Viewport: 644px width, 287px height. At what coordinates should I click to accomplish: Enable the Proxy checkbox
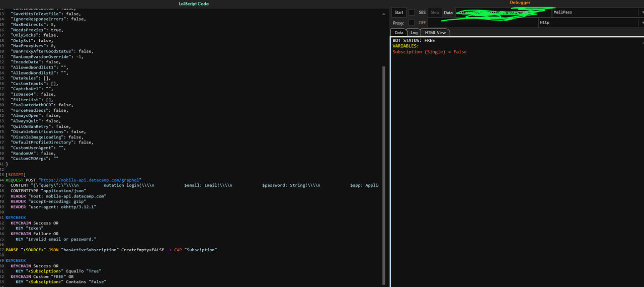click(x=412, y=23)
